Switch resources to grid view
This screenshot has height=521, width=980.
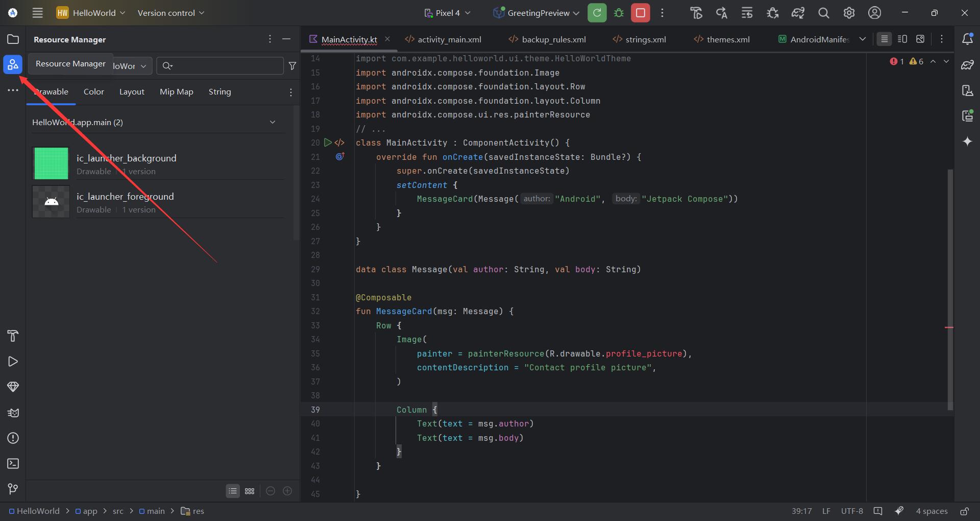(x=250, y=491)
